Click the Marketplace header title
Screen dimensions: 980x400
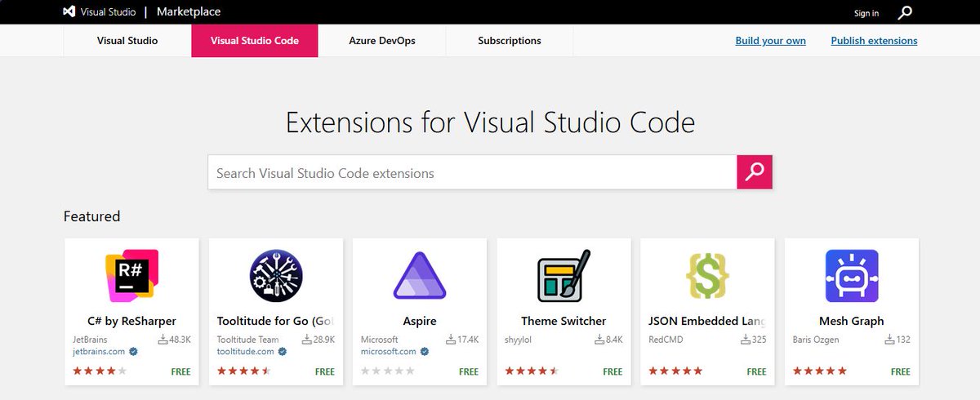pos(188,12)
